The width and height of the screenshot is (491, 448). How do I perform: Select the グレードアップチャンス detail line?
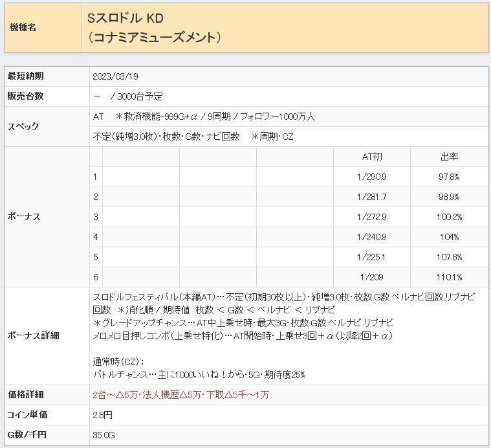(x=243, y=322)
